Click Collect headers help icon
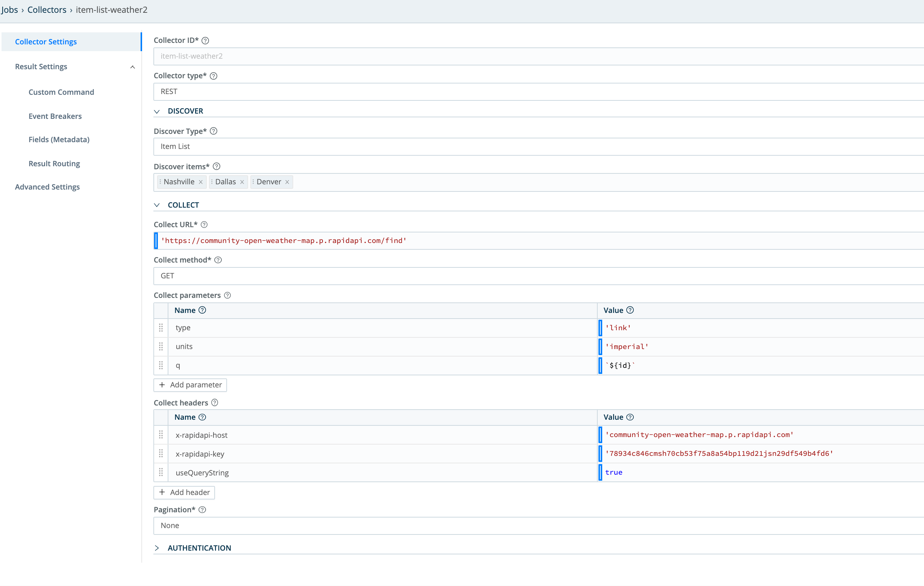 pos(215,402)
